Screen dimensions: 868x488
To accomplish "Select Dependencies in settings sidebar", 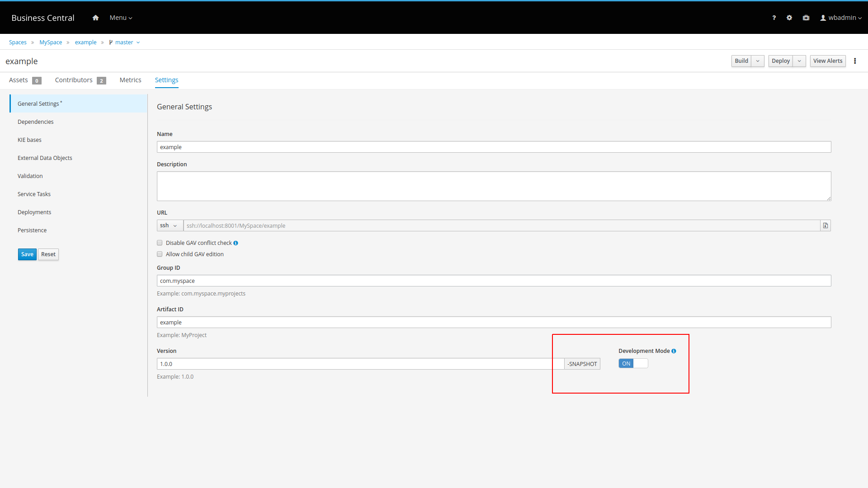I will (36, 122).
